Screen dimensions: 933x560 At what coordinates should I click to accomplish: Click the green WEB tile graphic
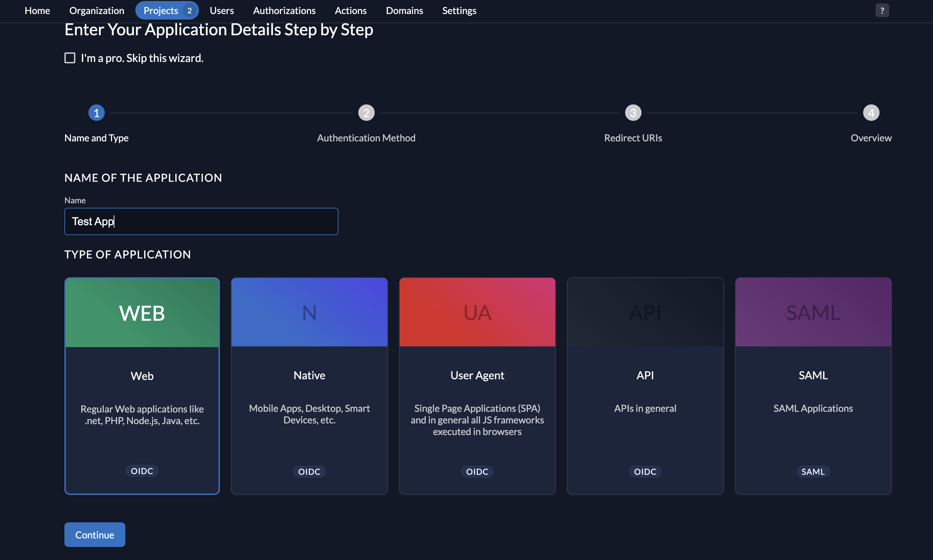coord(141,312)
